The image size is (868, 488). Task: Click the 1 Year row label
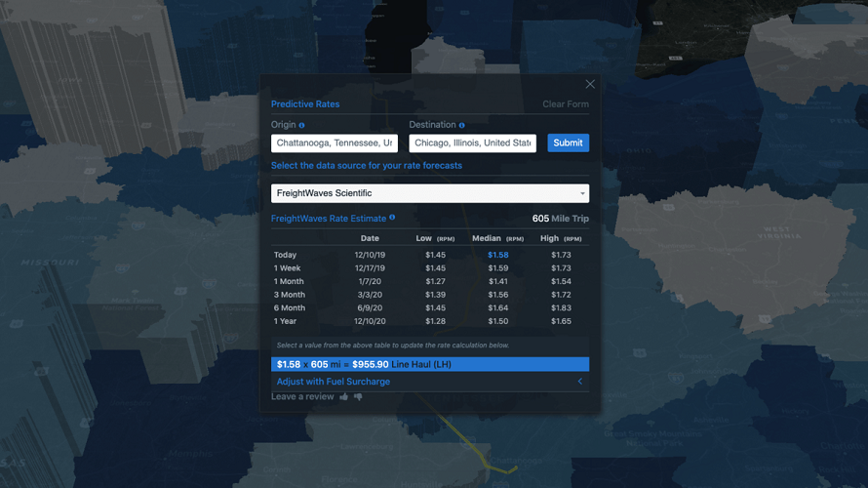285,321
